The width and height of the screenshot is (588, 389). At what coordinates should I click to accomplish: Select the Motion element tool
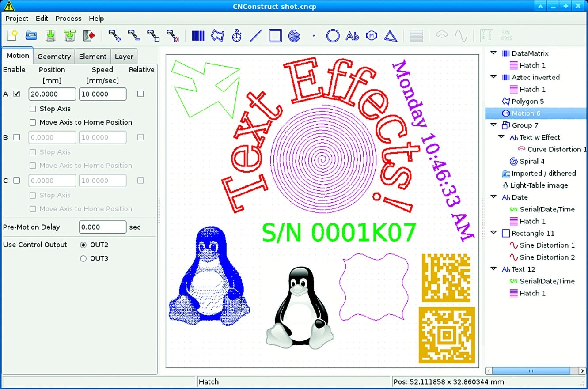click(x=372, y=35)
